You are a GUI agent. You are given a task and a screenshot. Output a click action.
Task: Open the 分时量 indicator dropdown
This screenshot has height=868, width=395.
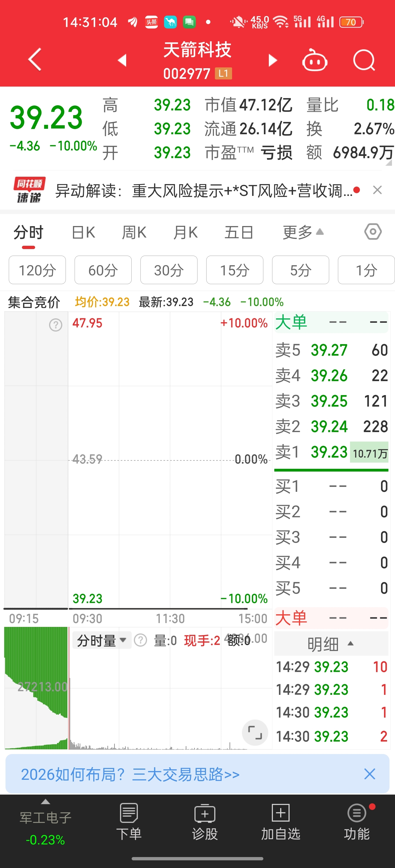tap(101, 640)
